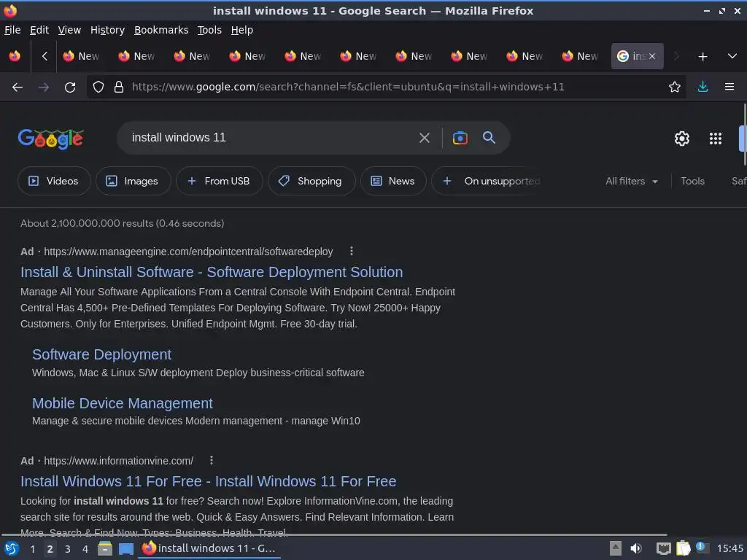Filter results by News
The width and height of the screenshot is (747, 560).
pos(393,181)
